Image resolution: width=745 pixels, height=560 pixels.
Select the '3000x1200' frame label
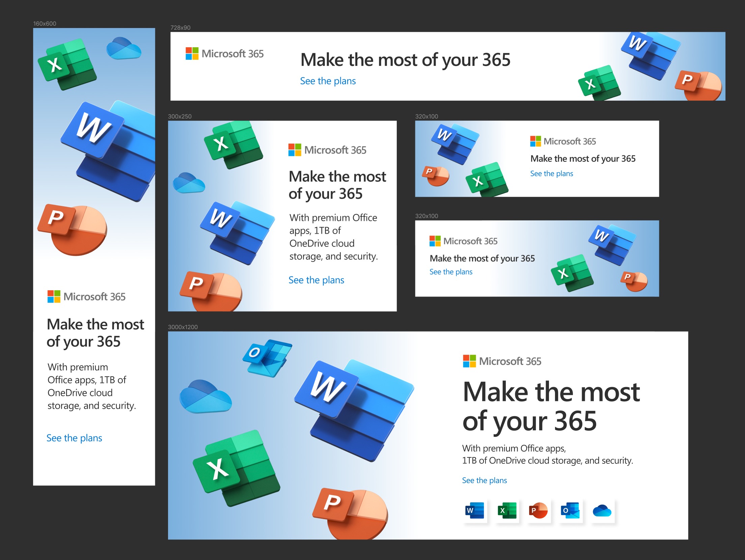click(x=183, y=327)
